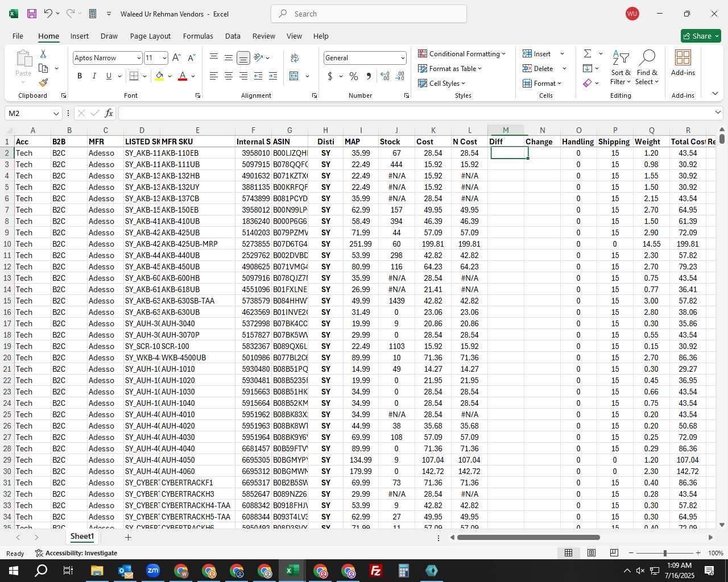This screenshot has height=582, width=728.
Task: Click in the Search box
Action: click(369, 14)
